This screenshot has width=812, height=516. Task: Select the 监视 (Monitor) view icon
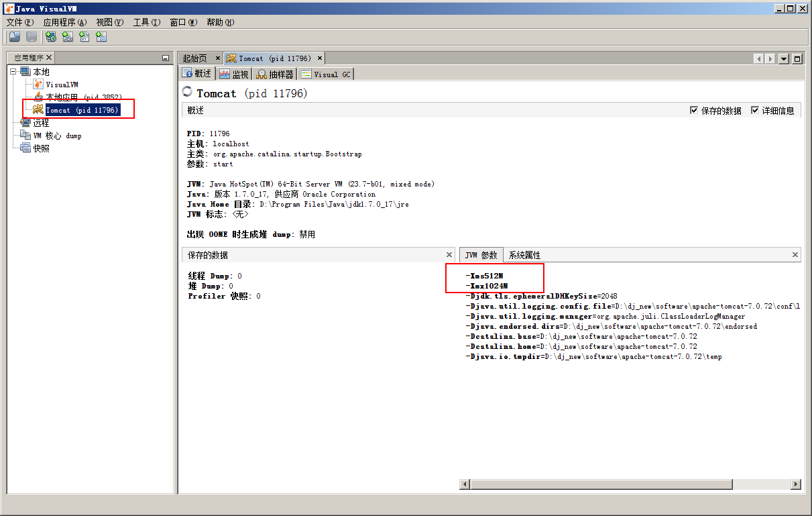coord(233,74)
